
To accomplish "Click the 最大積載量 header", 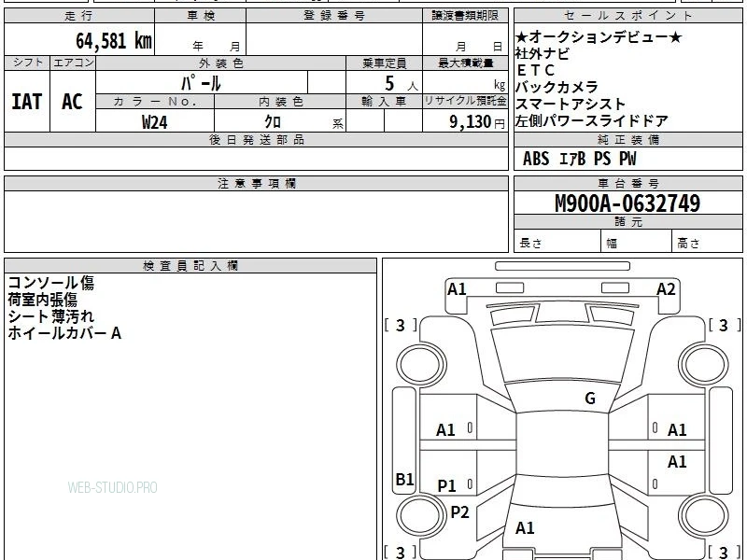I will [465, 63].
